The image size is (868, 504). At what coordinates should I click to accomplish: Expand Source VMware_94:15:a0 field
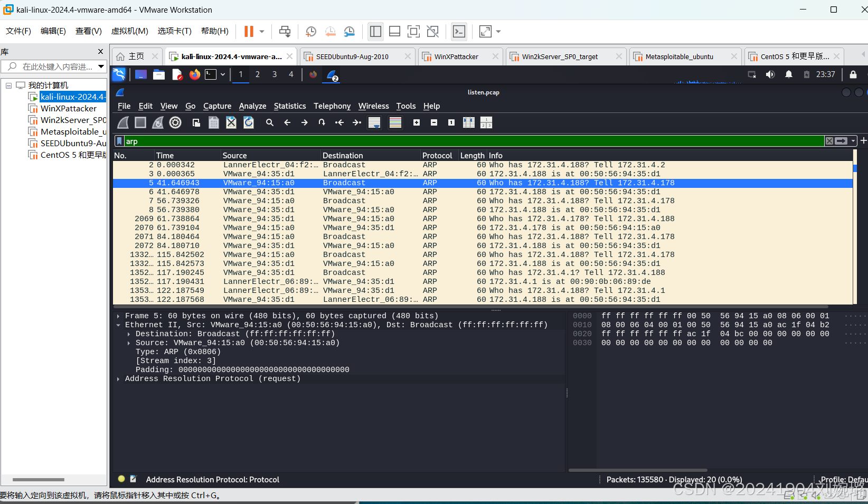point(129,343)
